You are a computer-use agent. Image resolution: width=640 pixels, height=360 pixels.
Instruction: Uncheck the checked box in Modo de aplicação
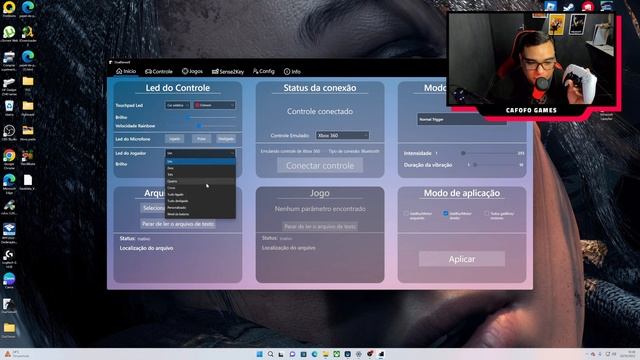(x=446, y=213)
